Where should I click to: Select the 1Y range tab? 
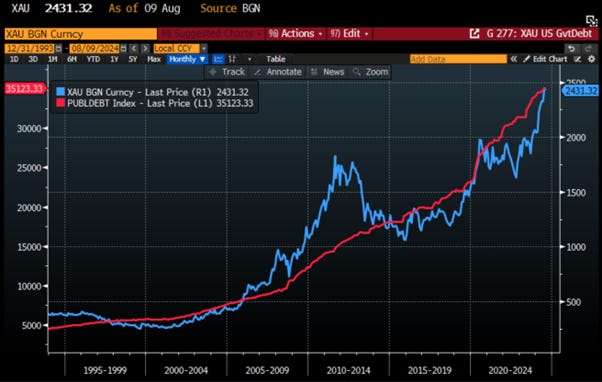pyautogui.click(x=114, y=59)
